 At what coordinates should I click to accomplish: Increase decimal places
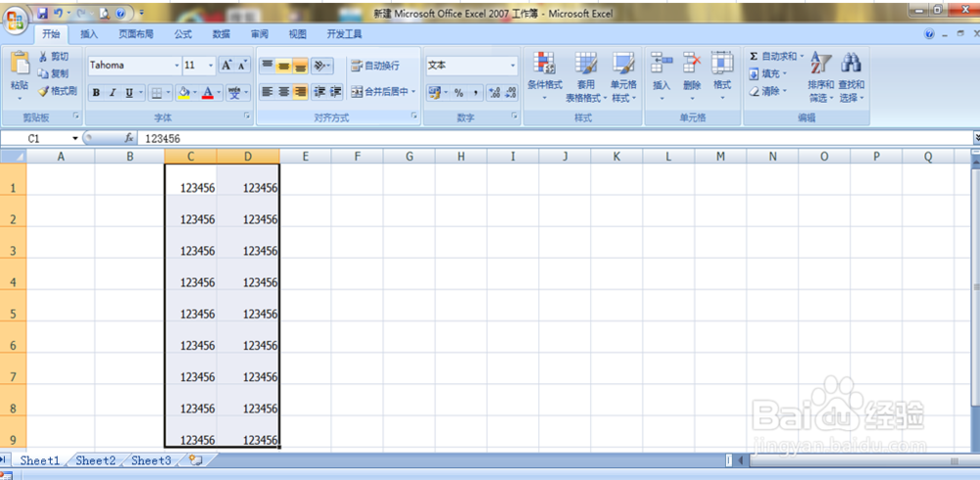495,93
